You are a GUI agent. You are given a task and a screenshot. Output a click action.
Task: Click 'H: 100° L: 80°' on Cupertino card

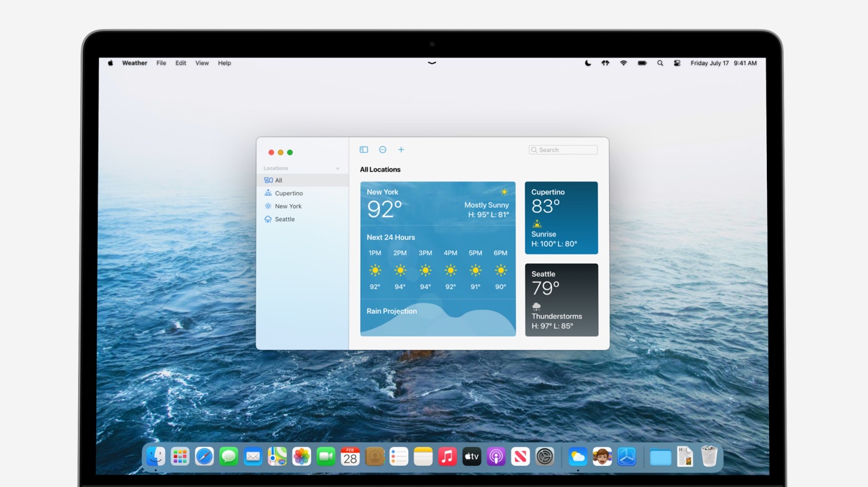coord(554,244)
